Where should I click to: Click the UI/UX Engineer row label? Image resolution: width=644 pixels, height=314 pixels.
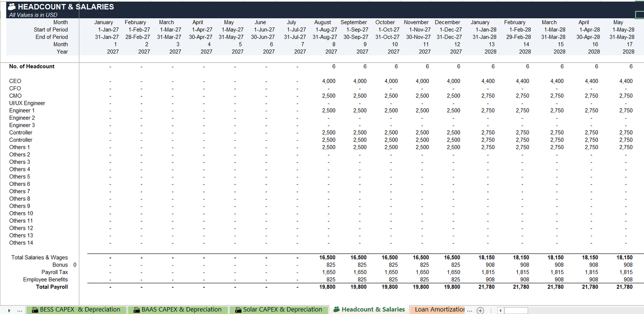[x=27, y=103]
